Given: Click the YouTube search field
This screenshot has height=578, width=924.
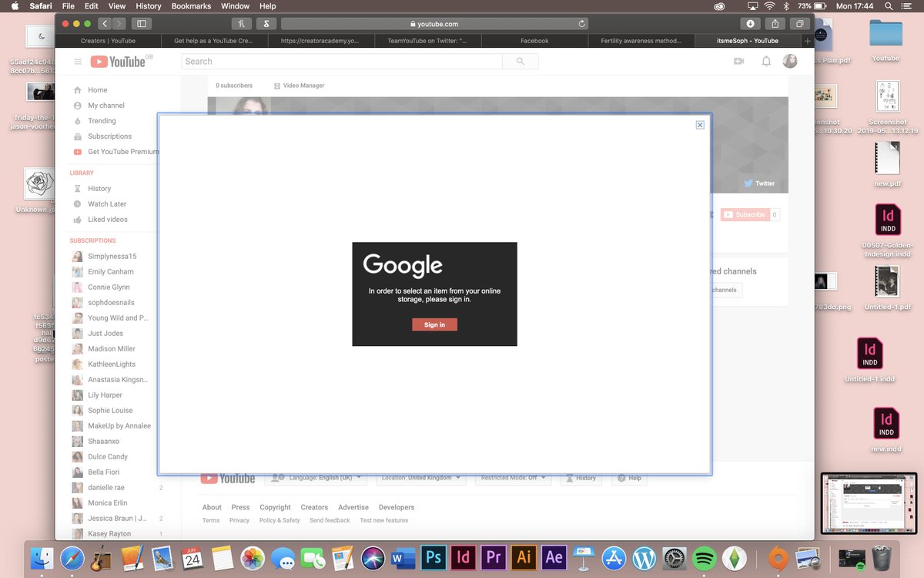Looking at the screenshot, I should 342,62.
